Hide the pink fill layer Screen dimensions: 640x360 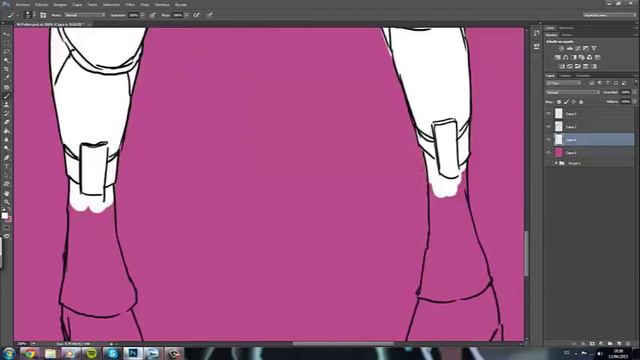tap(548, 153)
